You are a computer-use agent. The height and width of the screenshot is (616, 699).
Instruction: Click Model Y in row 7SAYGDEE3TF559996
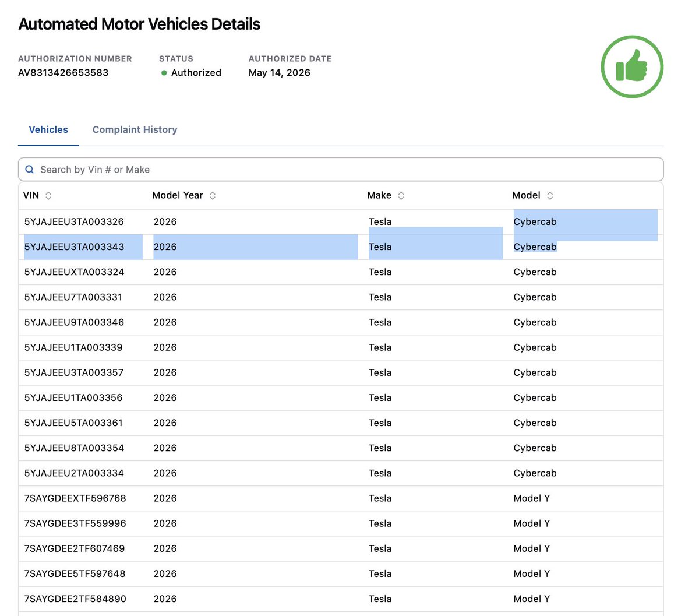tap(531, 523)
